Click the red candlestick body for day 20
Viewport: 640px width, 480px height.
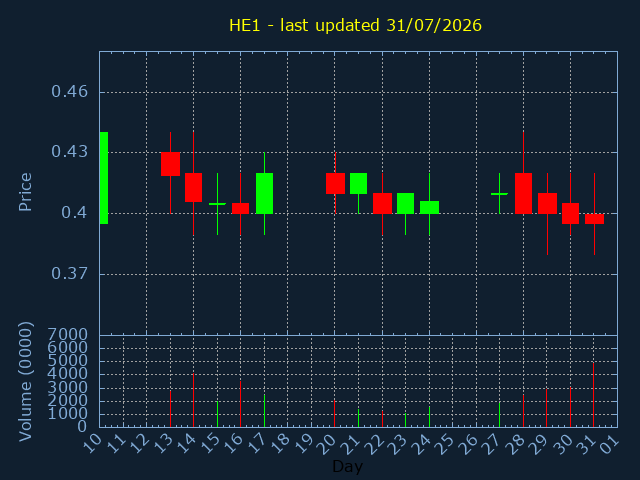335,183
